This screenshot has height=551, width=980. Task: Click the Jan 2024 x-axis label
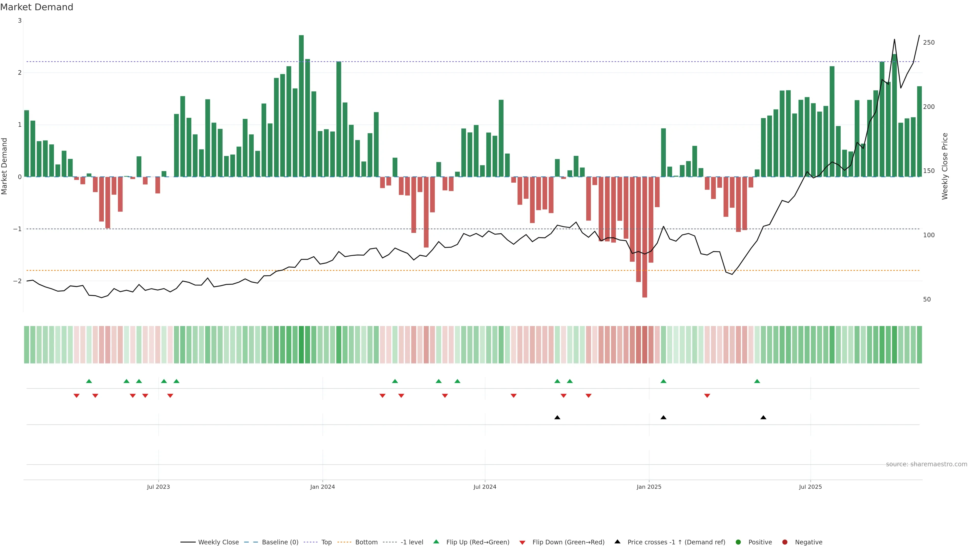click(323, 487)
